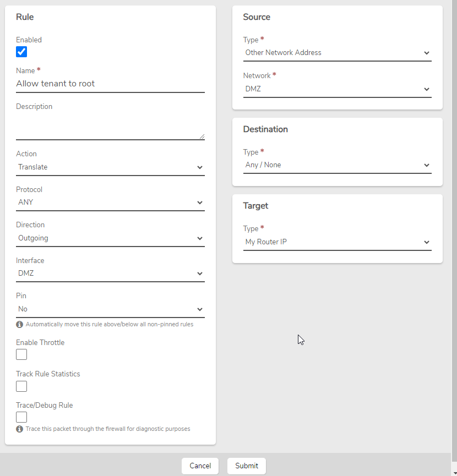Change the Direction dropdown from Outgoing
The height and width of the screenshot is (476, 457).
click(110, 238)
